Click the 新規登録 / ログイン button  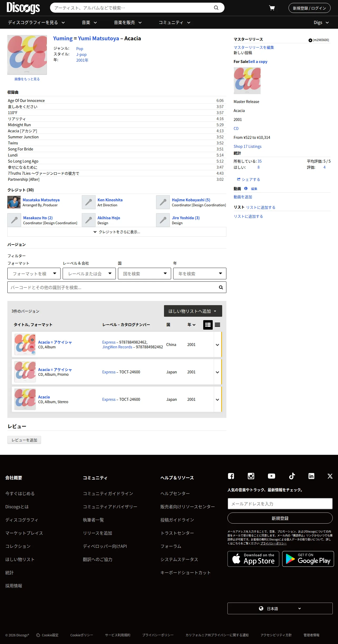[310, 8]
